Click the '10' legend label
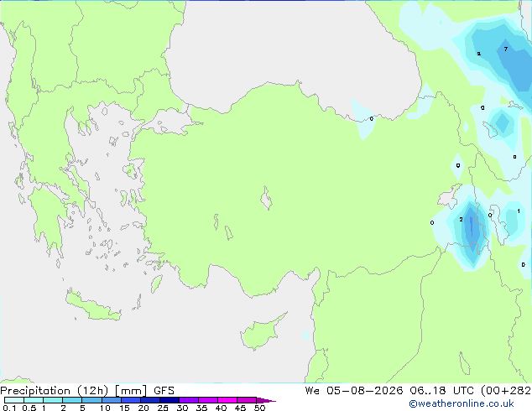 click(105, 408)
